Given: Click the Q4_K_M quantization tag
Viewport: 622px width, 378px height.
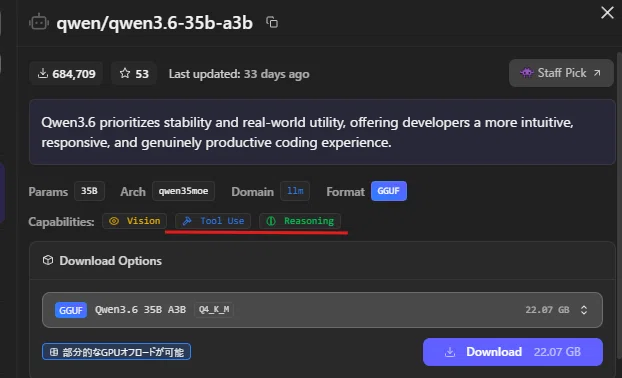Looking at the screenshot, I should click(214, 309).
